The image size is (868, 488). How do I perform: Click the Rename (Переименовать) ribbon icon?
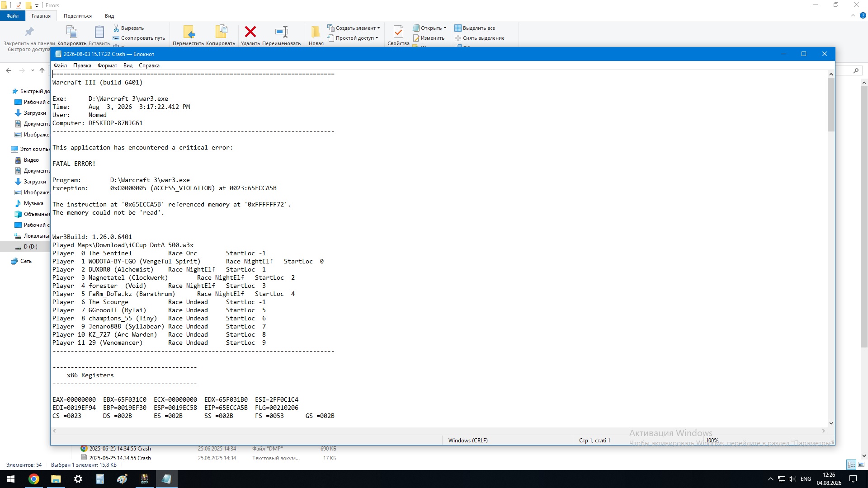click(281, 32)
